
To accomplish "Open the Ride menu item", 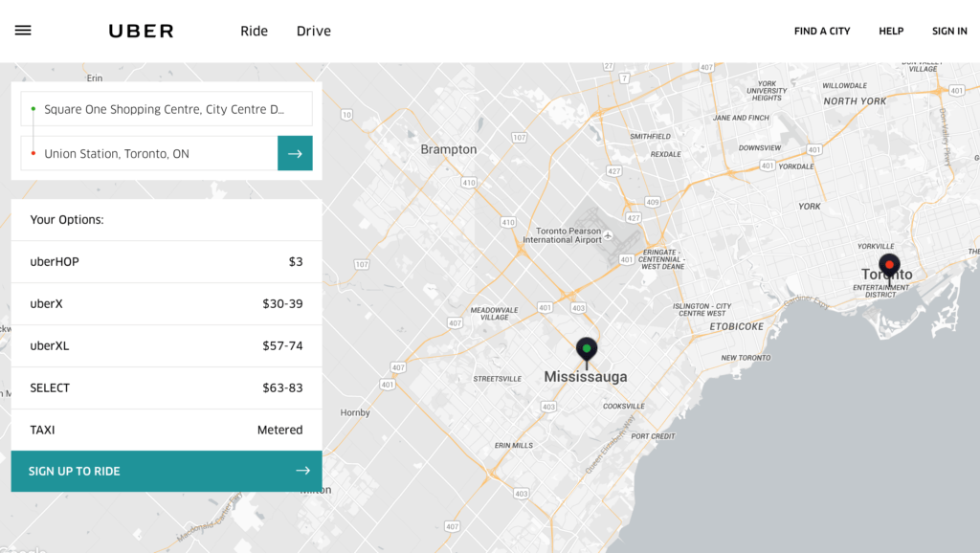I will [254, 31].
